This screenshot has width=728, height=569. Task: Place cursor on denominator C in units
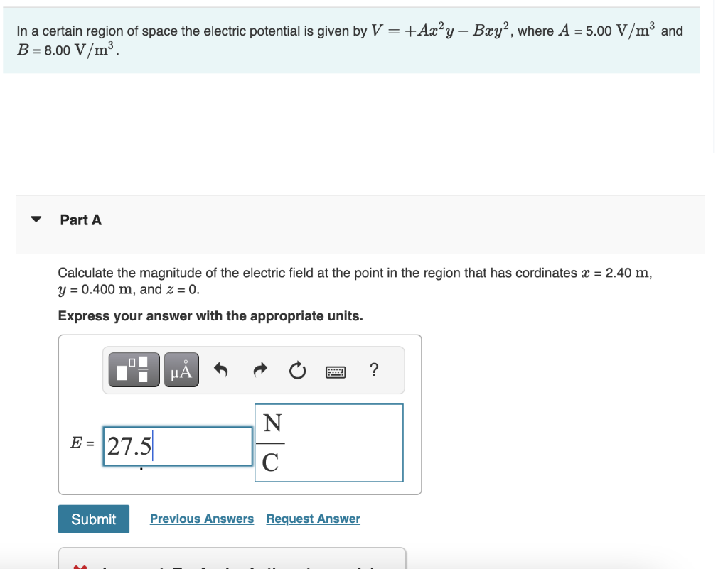tap(271, 462)
